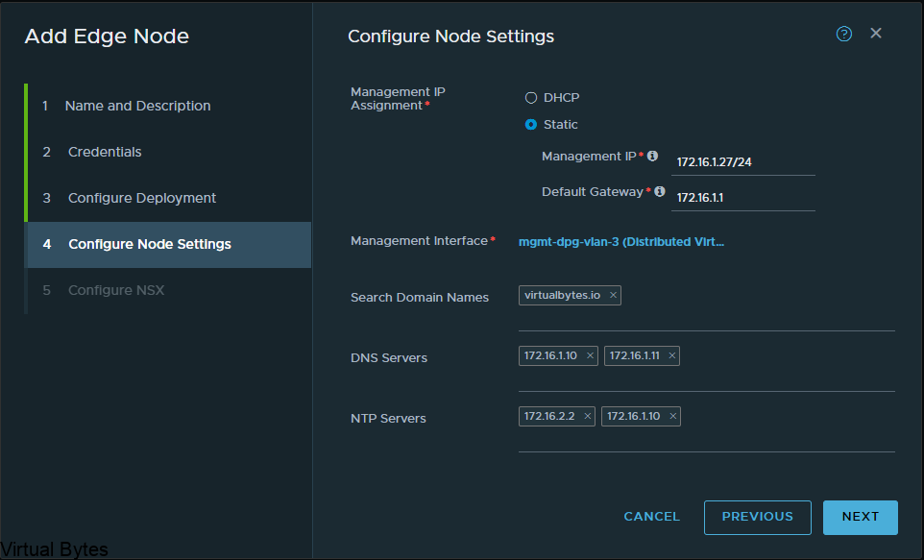Remove DNS server 172.16.1.11 tag
This screenshot has height=560, width=924.
click(671, 355)
